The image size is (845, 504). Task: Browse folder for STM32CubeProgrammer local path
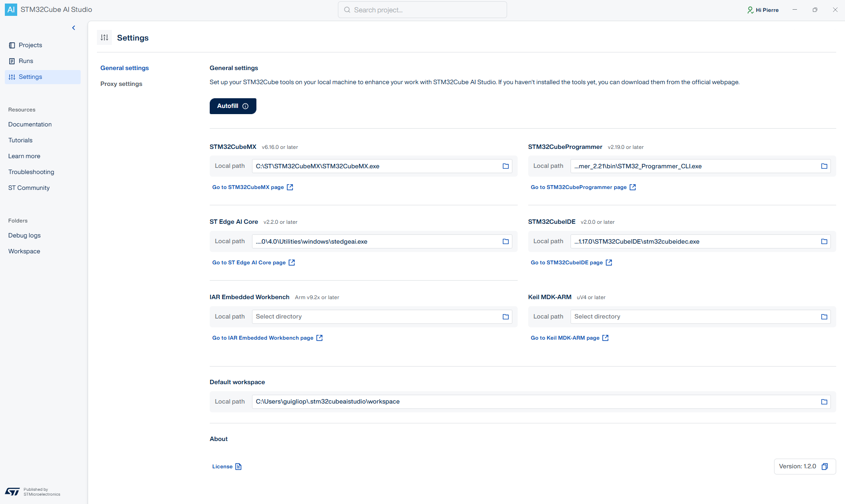pyautogui.click(x=824, y=166)
